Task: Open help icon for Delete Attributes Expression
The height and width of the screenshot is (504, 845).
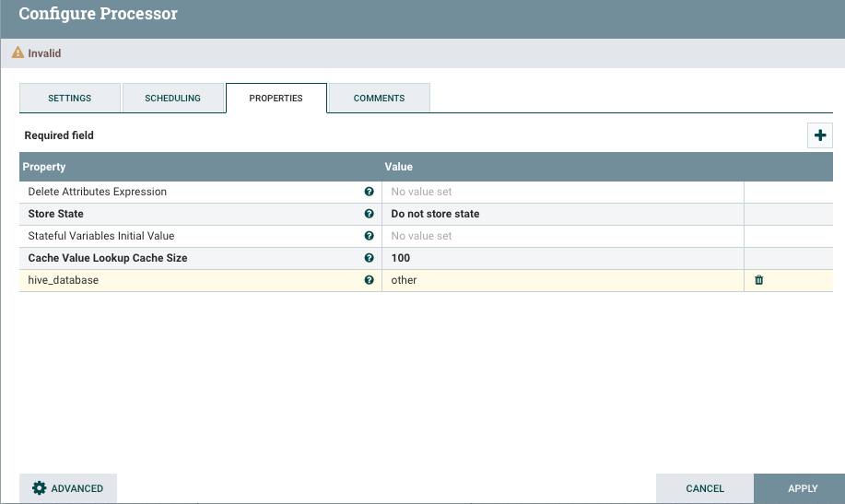Action: click(370, 192)
